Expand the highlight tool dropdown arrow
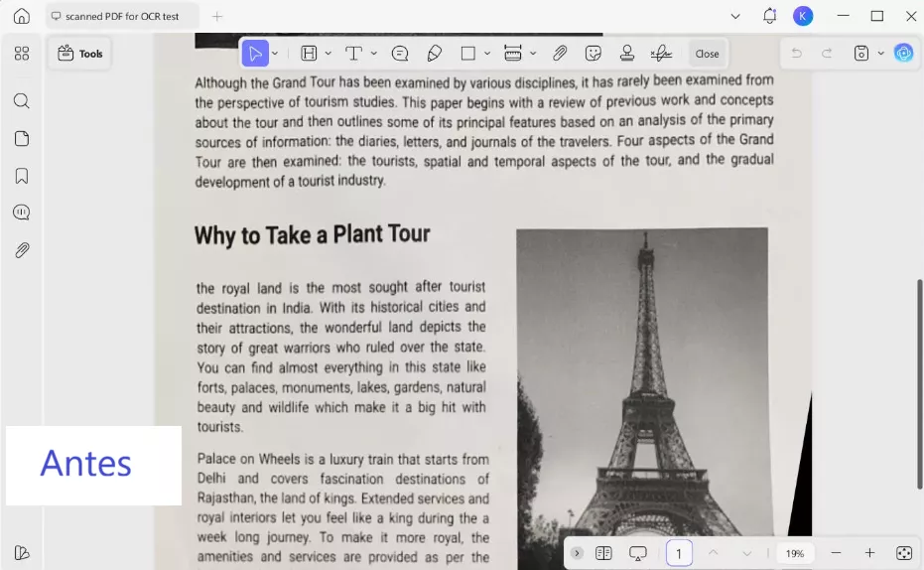This screenshot has width=924, height=570. click(328, 54)
